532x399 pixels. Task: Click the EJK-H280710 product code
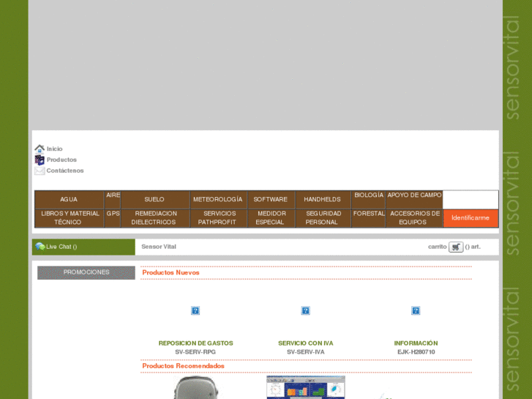pyautogui.click(x=416, y=352)
